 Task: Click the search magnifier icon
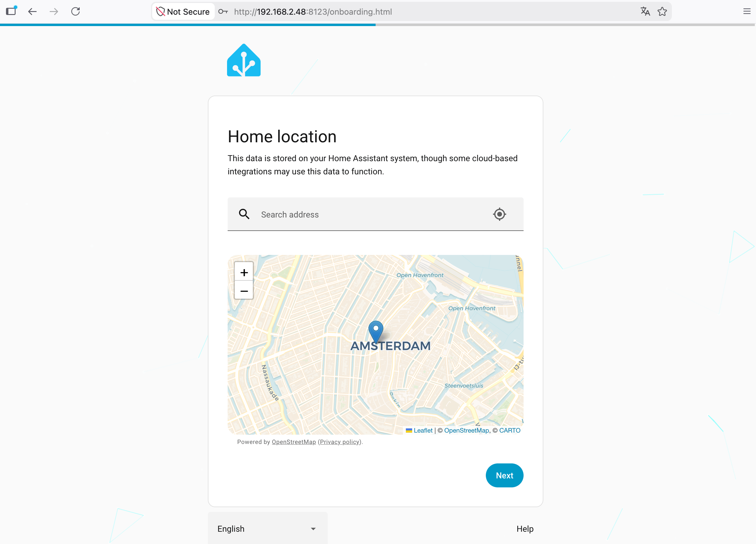pyautogui.click(x=244, y=214)
